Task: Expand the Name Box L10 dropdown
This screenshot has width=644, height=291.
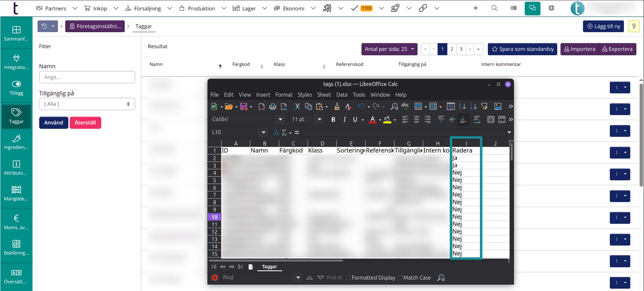Action: [x=264, y=132]
